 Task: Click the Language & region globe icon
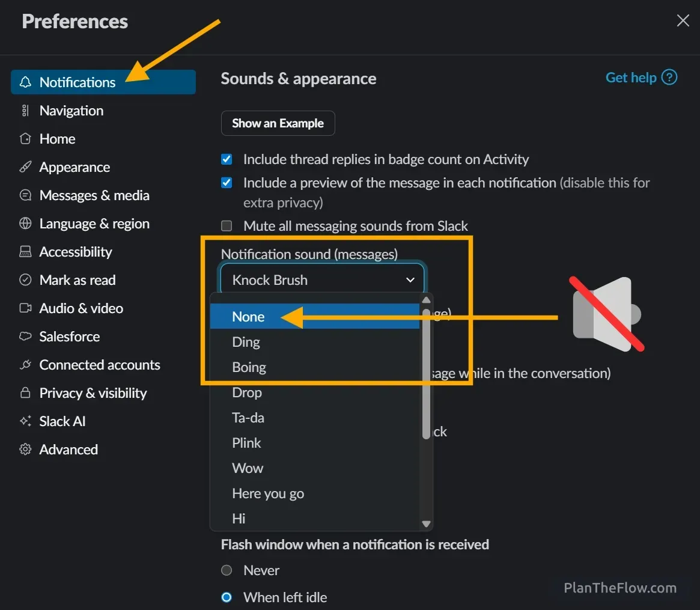pos(25,223)
